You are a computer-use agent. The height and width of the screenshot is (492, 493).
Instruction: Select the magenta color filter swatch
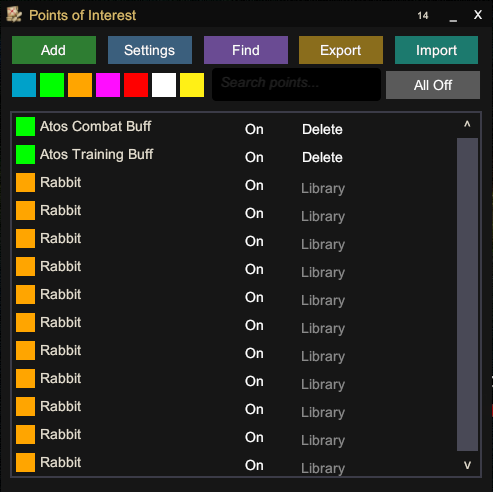[108, 85]
